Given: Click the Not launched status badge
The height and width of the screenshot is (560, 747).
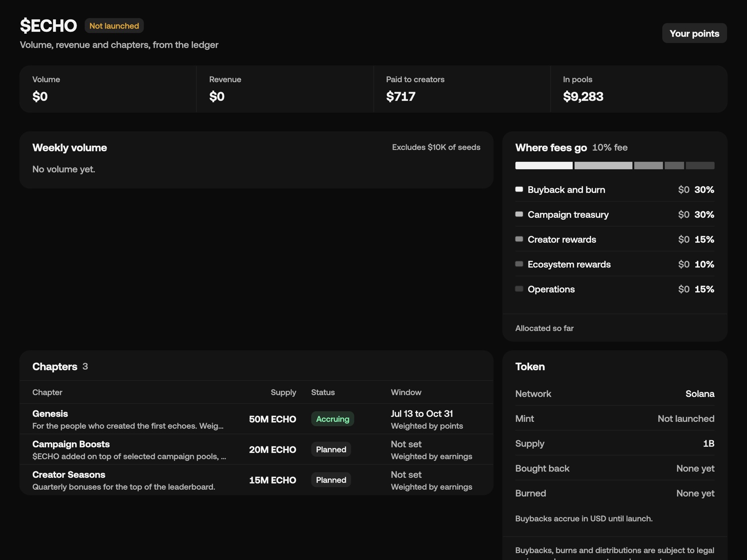Looking at the screenshot, I should tap(114, 26).
